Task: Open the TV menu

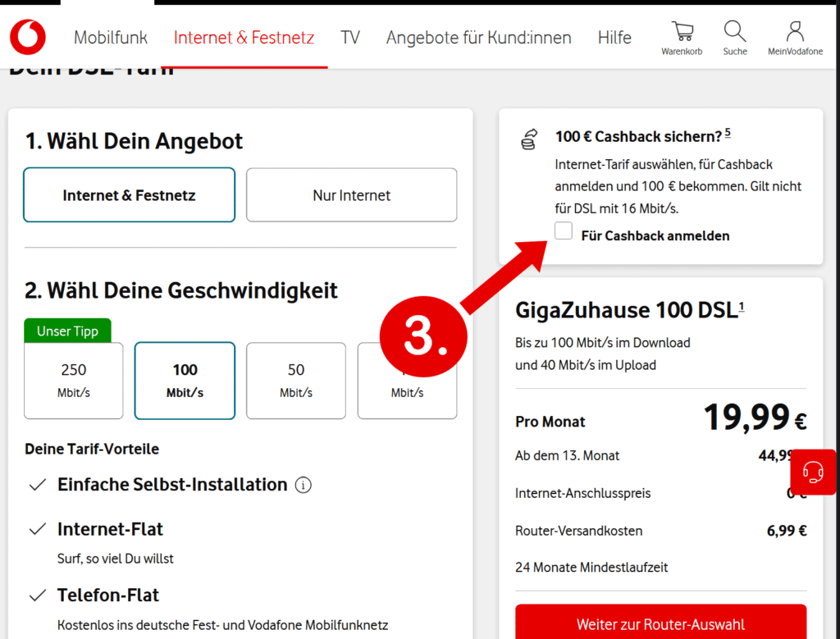Action: (350, 38)
